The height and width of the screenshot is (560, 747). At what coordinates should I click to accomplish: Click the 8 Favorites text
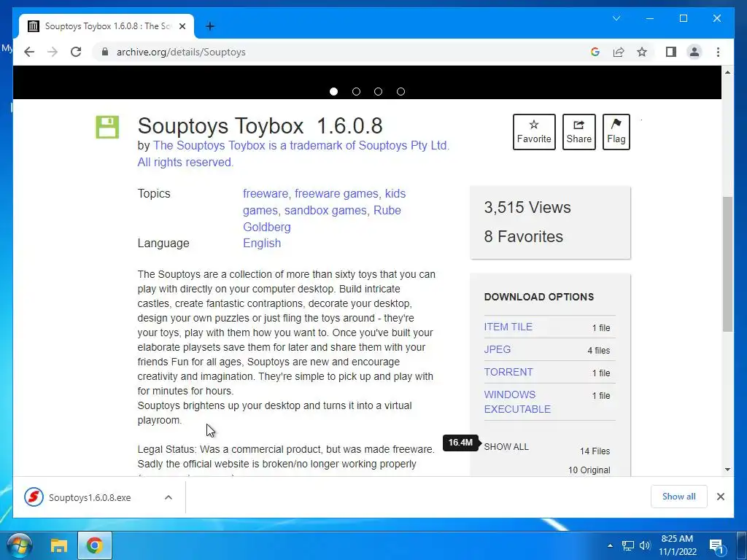tap(523, 236)
